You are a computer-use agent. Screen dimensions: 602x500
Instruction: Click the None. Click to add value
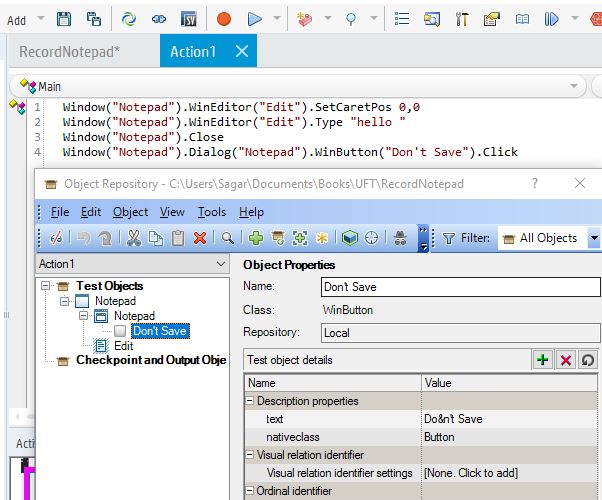pos(471,473)
